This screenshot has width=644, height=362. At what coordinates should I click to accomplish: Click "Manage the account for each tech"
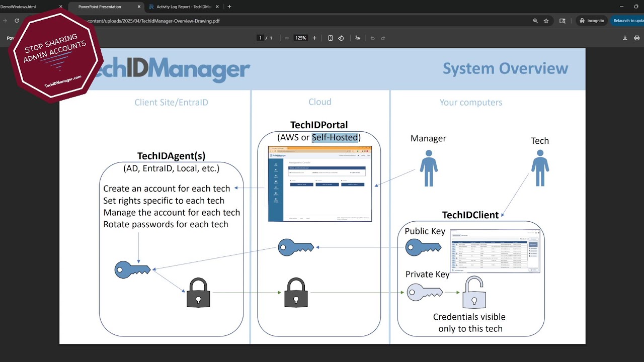[172, 213]
